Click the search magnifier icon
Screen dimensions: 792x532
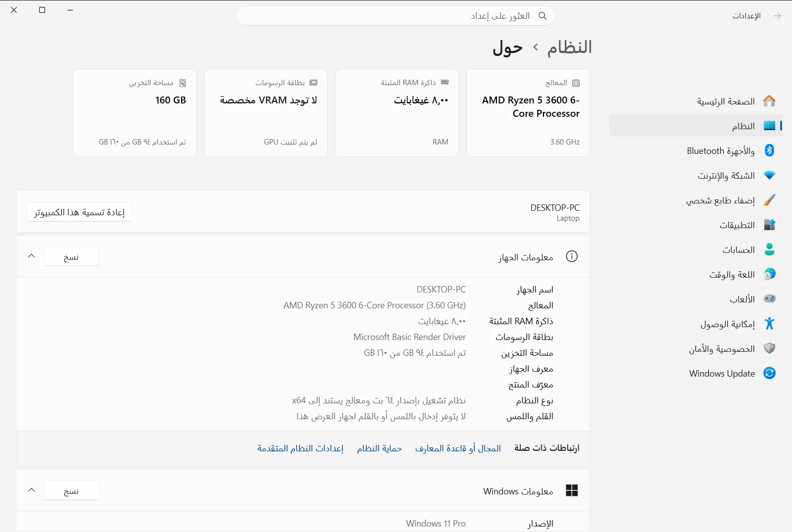543,16
